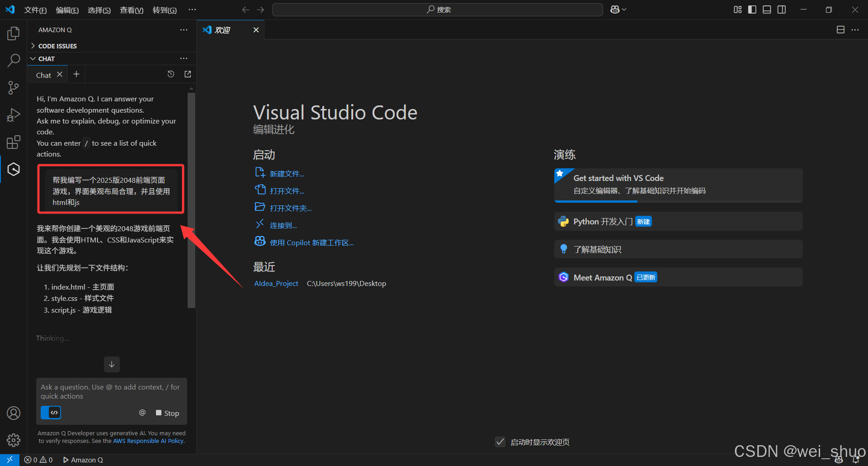868x466 pixels.
Task: Open the Explorer view in activity bar
Action: 14,33
